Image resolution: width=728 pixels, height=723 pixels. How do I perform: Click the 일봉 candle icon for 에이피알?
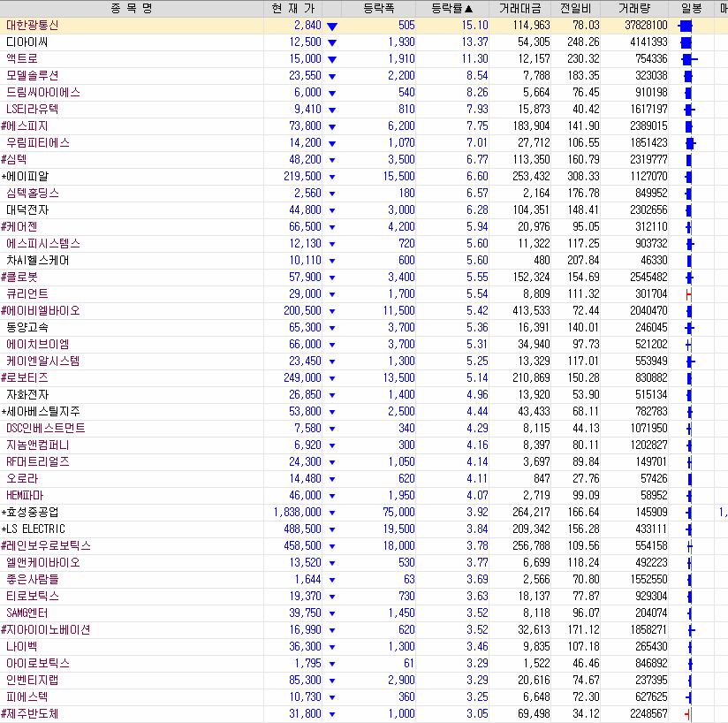(x=688, y=177)
